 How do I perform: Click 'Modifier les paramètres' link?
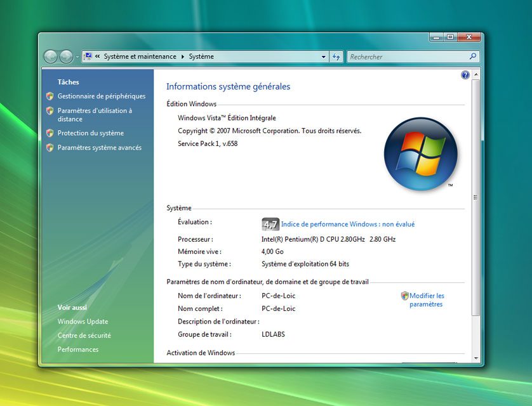coord(427,300)
